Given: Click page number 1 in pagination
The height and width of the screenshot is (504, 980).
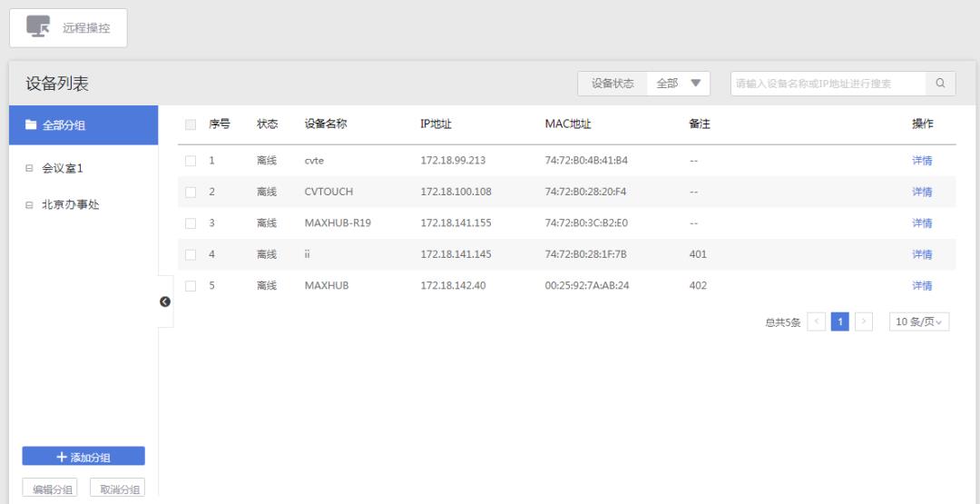Looking at the screenshot, I should [x=840, y=322].
